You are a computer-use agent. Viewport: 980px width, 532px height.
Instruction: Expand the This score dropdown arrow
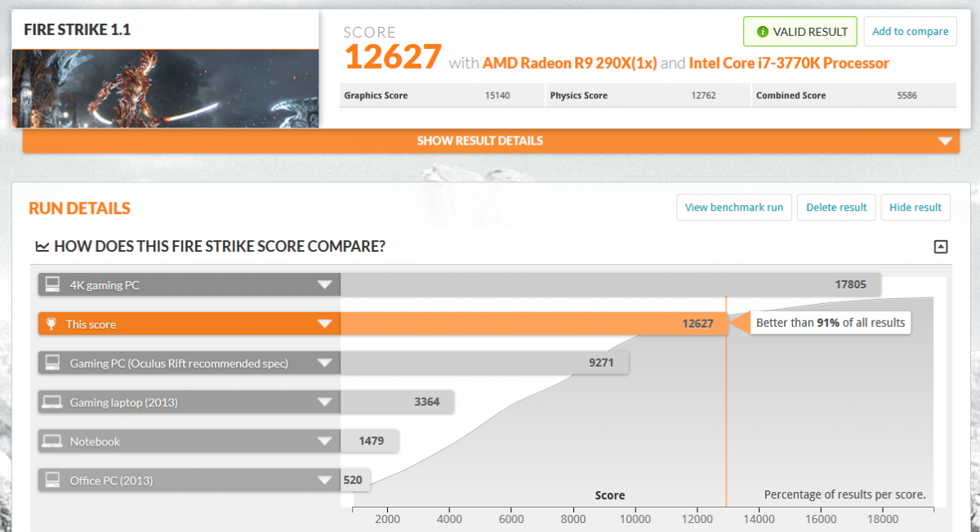[325, 324]
